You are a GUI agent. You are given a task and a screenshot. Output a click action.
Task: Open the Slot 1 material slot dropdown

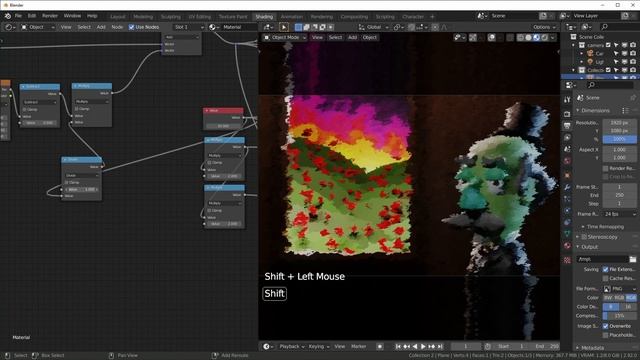pos(189,27)
